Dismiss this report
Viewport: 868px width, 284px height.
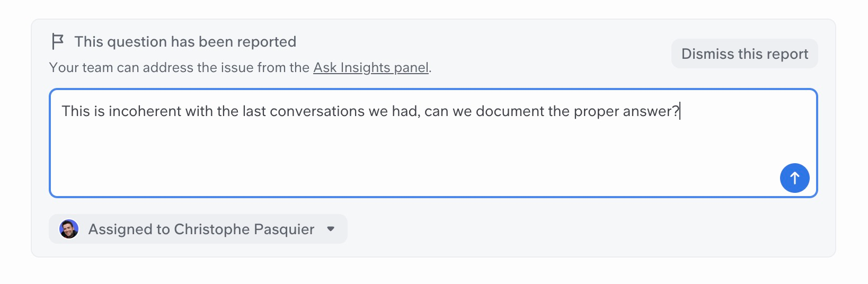[x=745, y=54]
